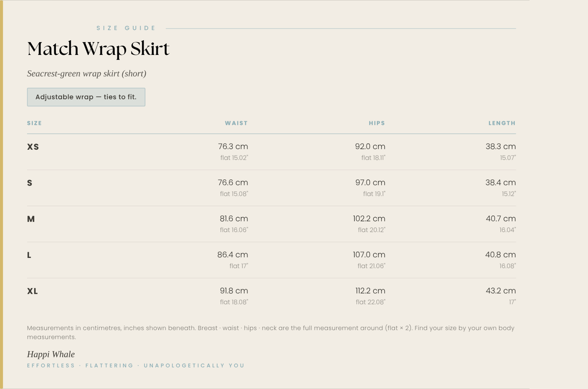588x389 pixels.
Task: Click the '17"' length inches value
Action: 512,302
